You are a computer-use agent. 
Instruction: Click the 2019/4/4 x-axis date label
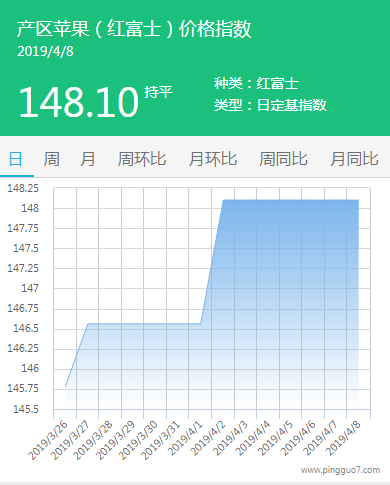[x=253, y=438]
